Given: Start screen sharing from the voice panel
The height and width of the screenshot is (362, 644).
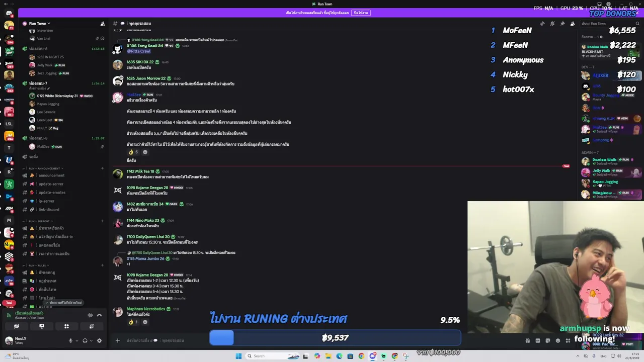Looking at the screenshot, I should click(x=42, y=326).
